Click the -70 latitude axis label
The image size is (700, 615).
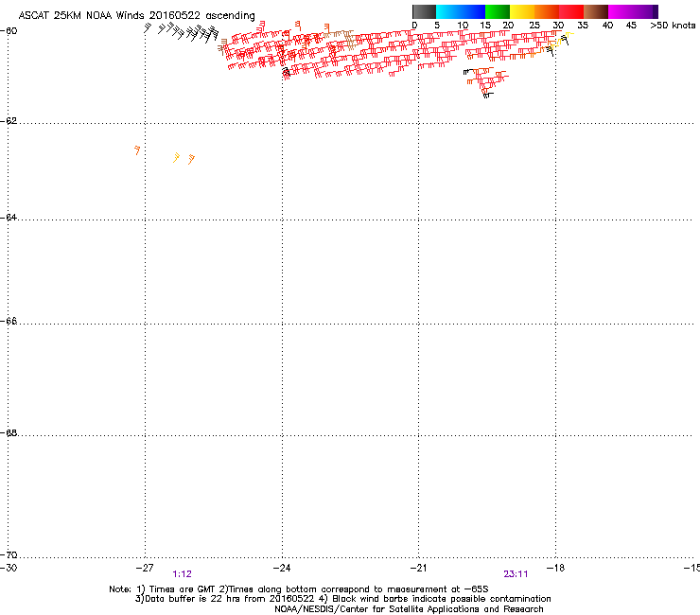point(9,555)
